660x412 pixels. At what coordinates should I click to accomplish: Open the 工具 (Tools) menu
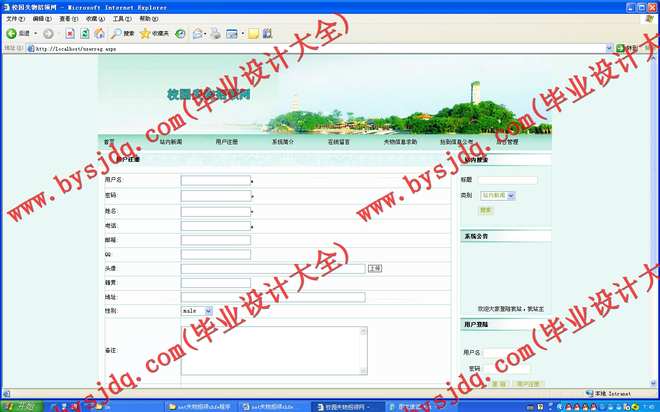click(120, 18)
